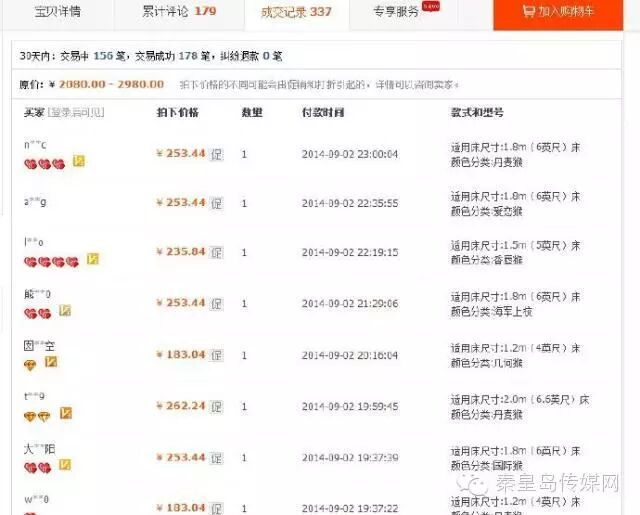Click the price ¥262.24
The height and width of the screenshot is (515, 640).
pos(181,406)
